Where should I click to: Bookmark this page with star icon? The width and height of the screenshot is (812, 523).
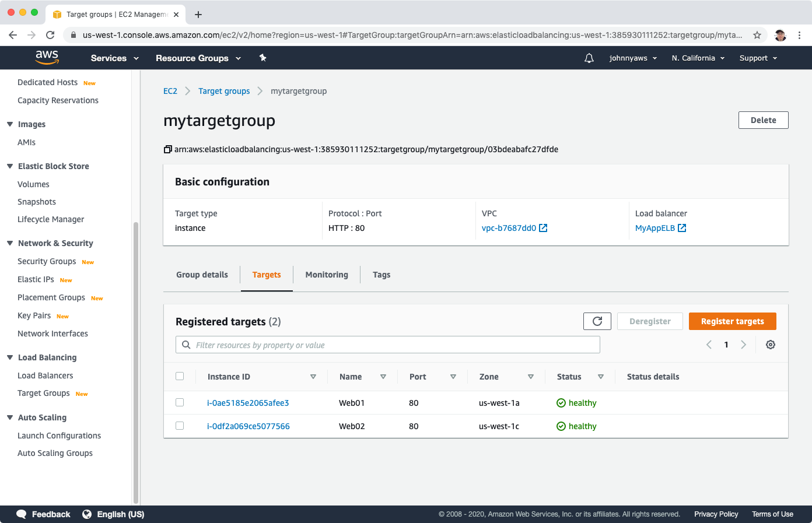click(757, 35)
